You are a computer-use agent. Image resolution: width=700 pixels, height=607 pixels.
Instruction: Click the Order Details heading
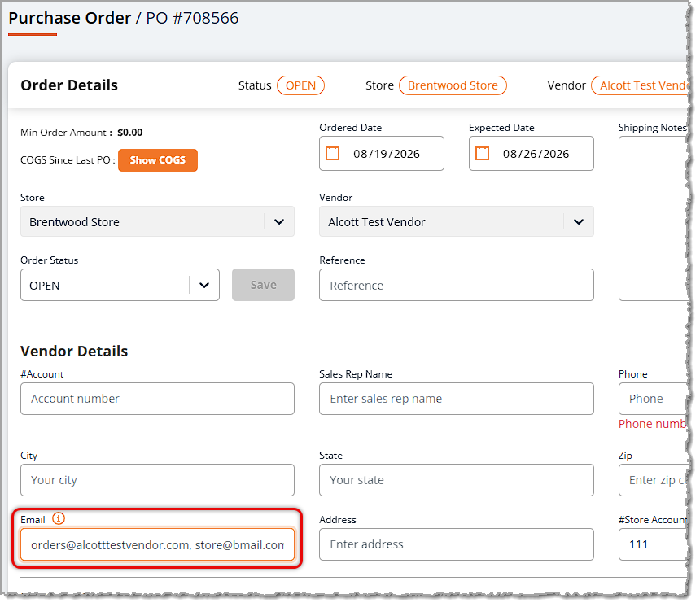(69, 85)
